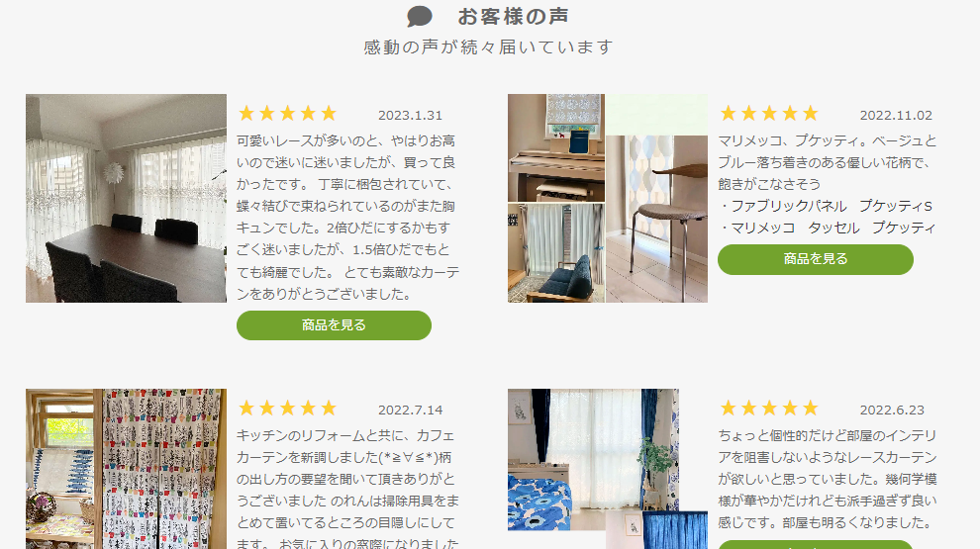Click the お客様の声 heading

tap(513, 16)
